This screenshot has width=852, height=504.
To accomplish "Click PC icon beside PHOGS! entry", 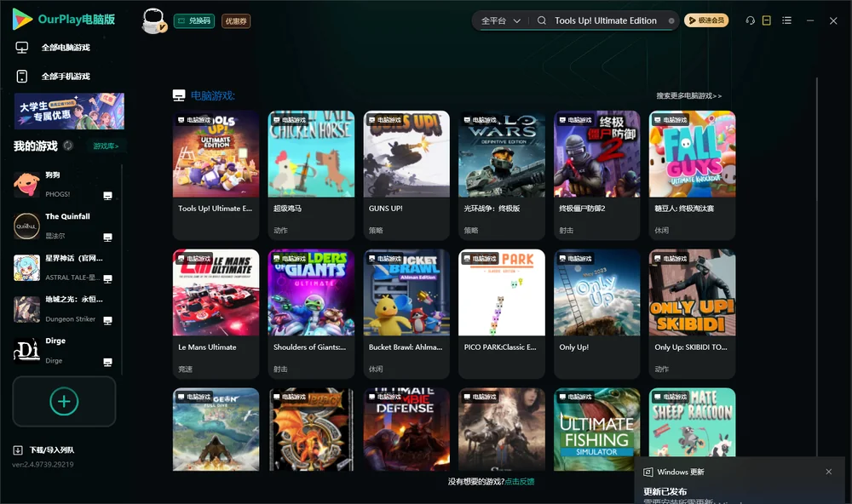I will pos(107,196).
